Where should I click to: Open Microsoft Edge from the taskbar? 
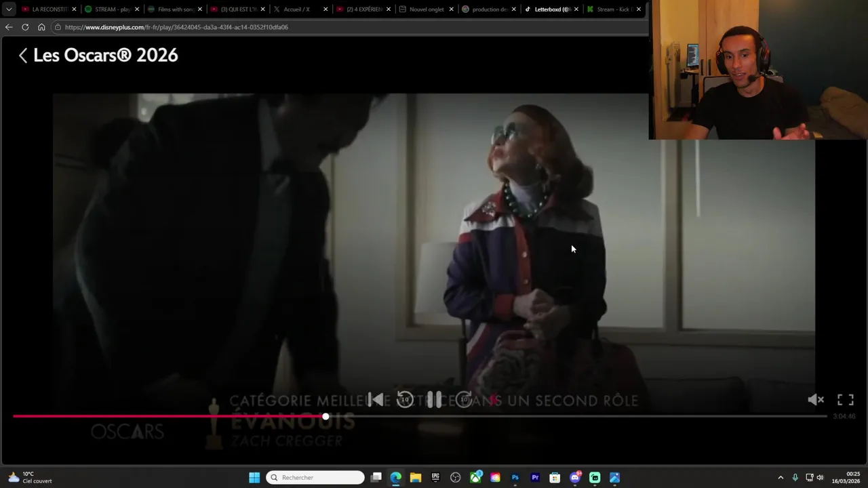(x=396, y=477)
